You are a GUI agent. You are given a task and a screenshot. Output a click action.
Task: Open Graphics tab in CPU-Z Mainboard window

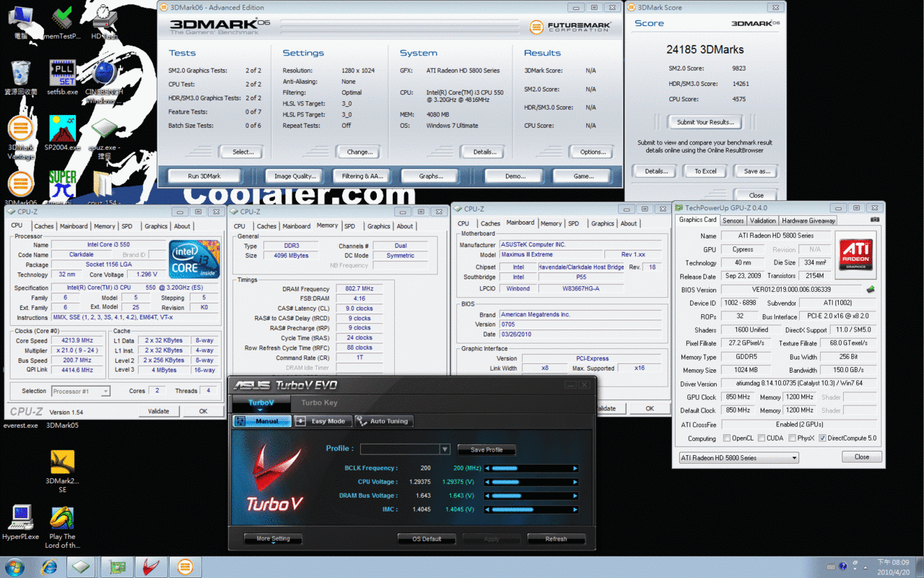coord(603,223)
